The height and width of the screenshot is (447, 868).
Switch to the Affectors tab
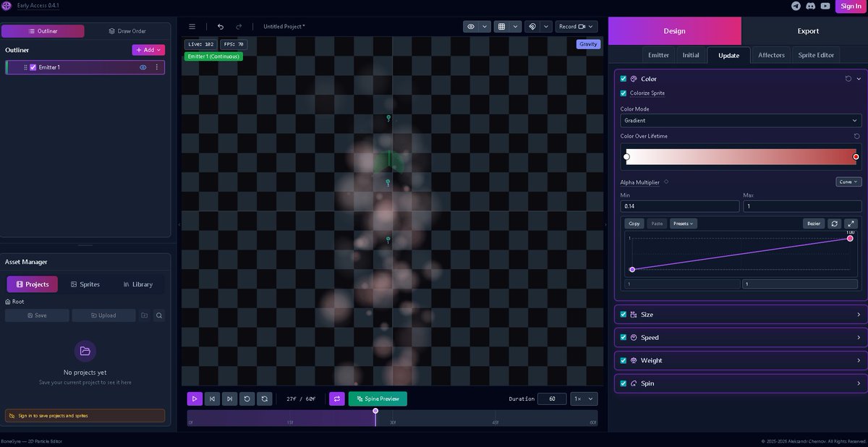pyautogui.click(x=771, y=54)
